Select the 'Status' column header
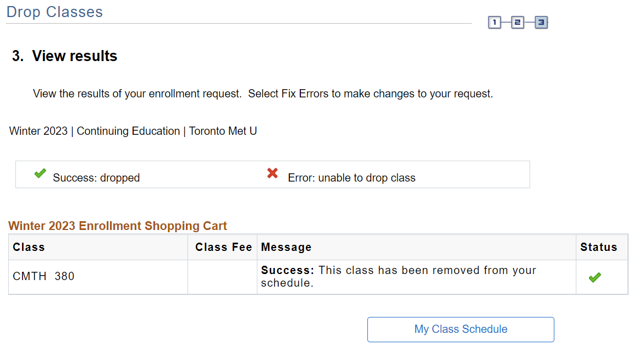This screenshot has height=356, width=644. (x=598, y=248)
